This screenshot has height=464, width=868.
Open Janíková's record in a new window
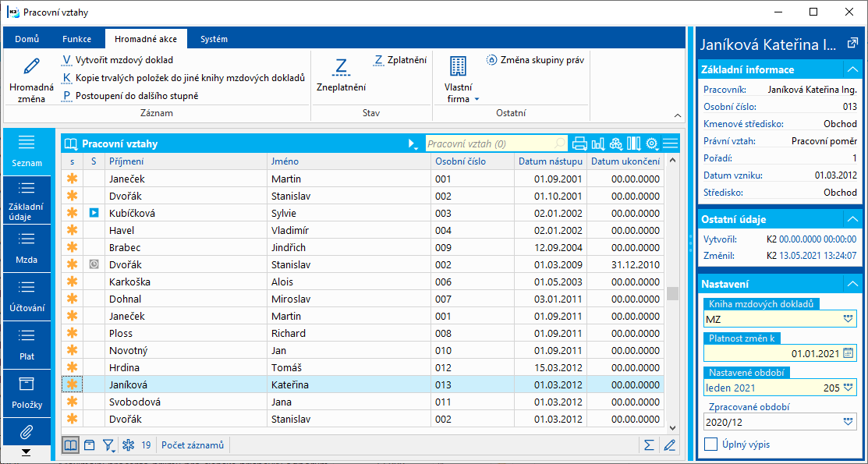[x=852, y=43]
